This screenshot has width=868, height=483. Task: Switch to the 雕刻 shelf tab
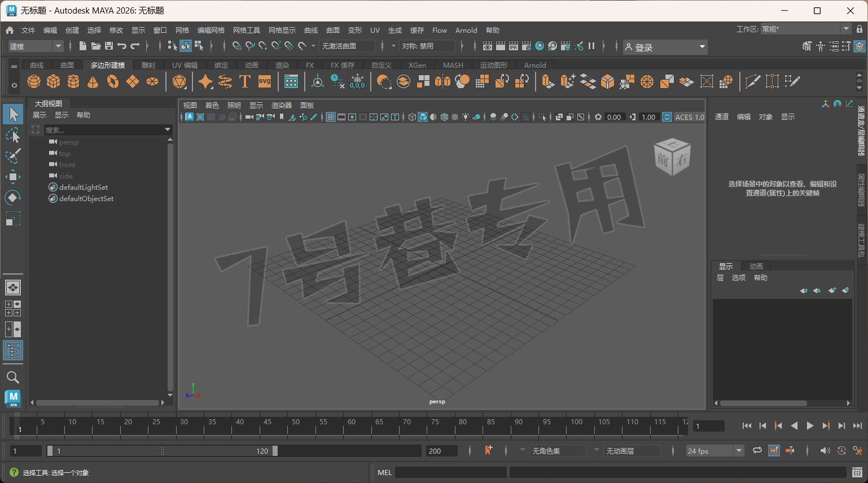[148, 65]
